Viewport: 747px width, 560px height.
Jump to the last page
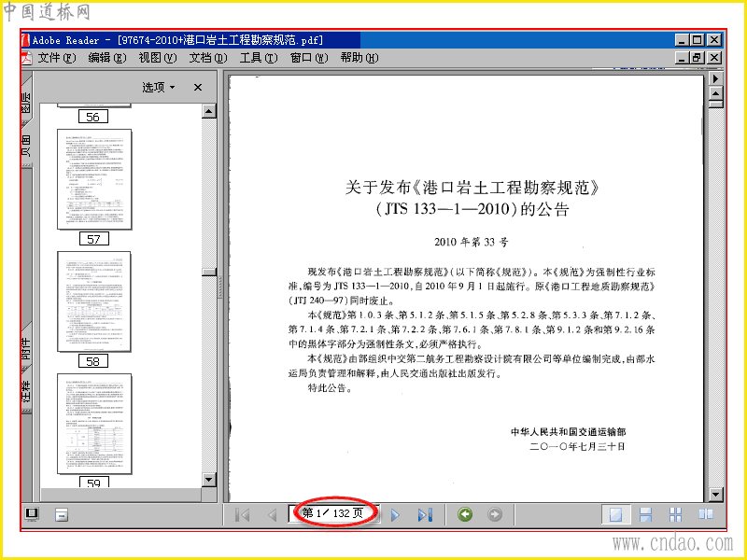click(x=425, y=515)
